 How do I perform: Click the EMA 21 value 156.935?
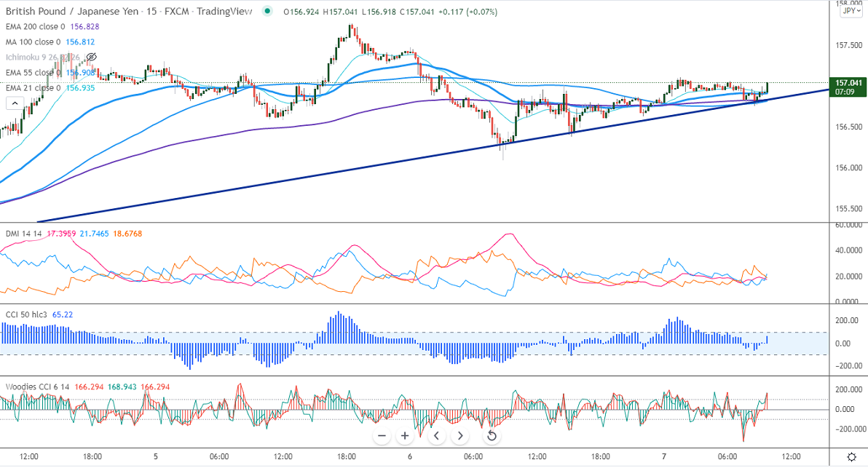click(x=80, y=88)
